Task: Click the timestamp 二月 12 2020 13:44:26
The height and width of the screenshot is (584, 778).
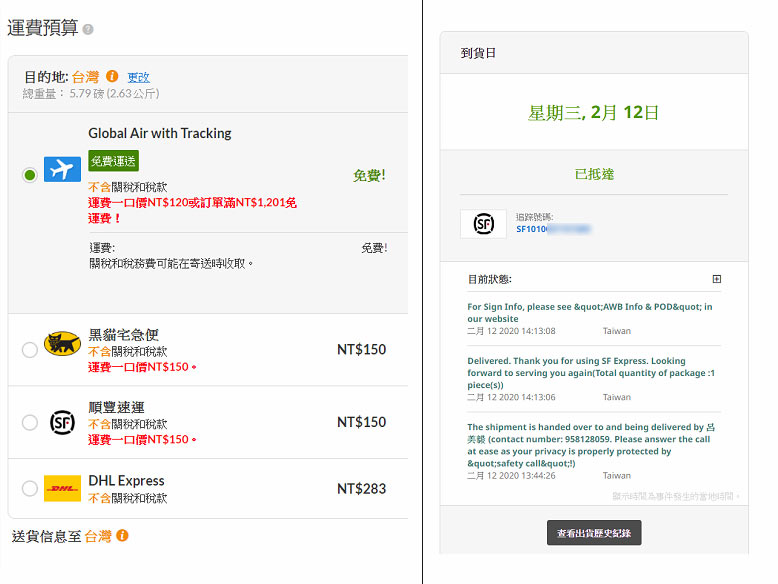Action: click(x=511, y=475)
